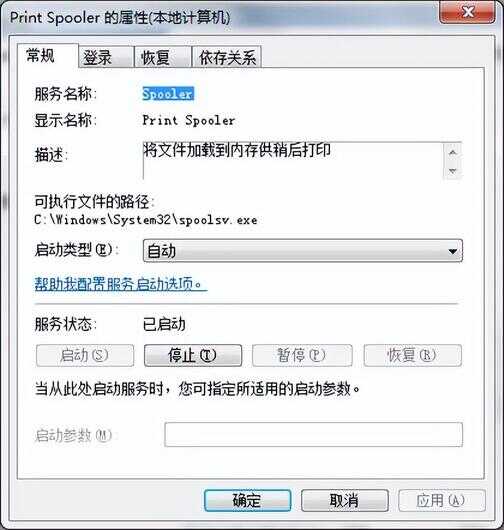Click inside the 描述 text box
Screen dimensions: 504x530
293,161
